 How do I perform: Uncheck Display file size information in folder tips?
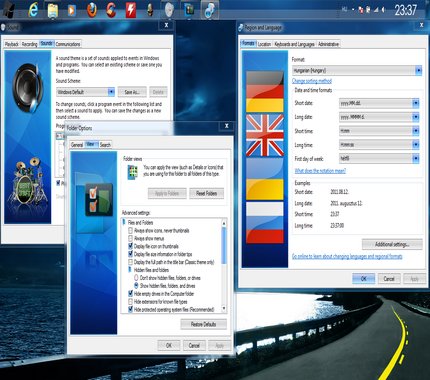pos(131,254)
